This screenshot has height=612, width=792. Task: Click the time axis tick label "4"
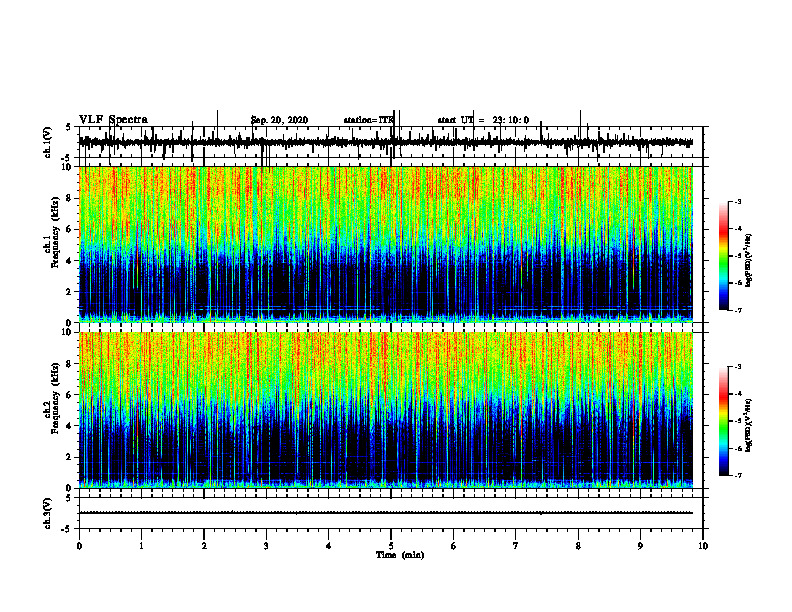329,546
